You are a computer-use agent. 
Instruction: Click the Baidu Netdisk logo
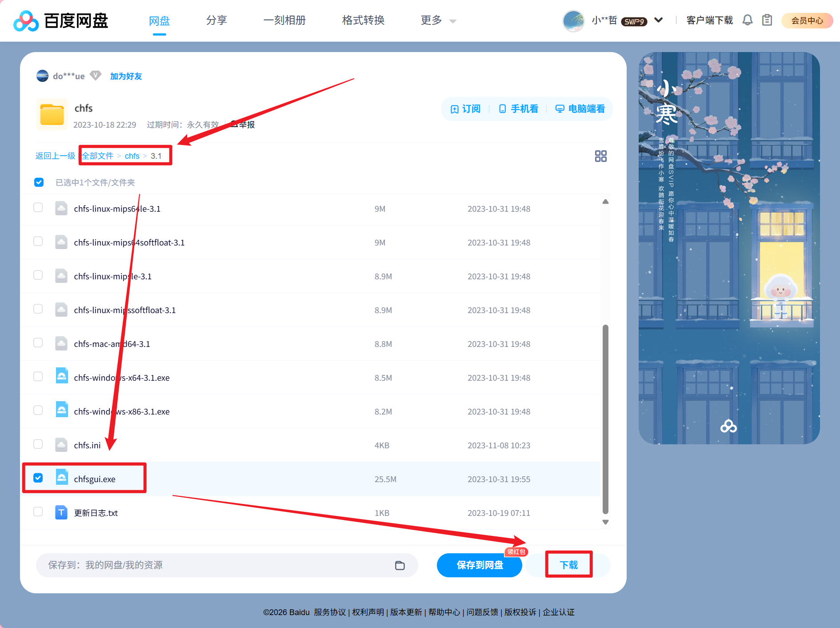pyautogui.click(x=61, y=20)
